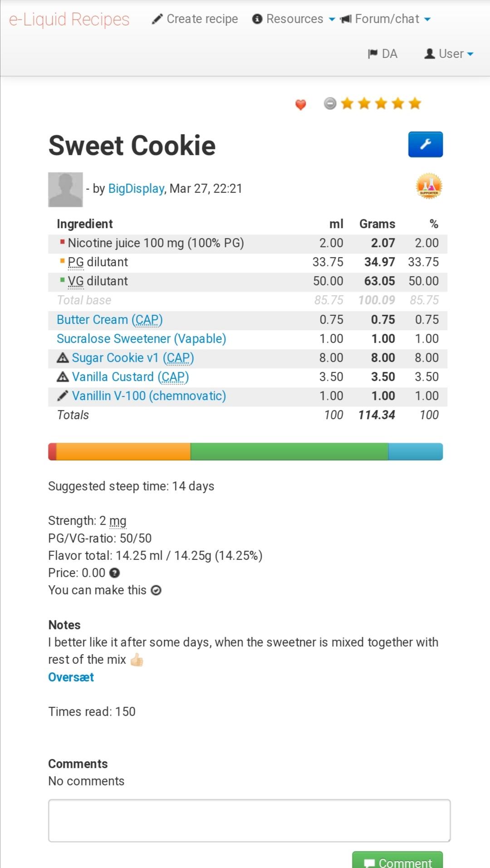The image size is (490, 868).
Task: Click the blue wrench adapt-recipe button
Action: tap(425, 144)
